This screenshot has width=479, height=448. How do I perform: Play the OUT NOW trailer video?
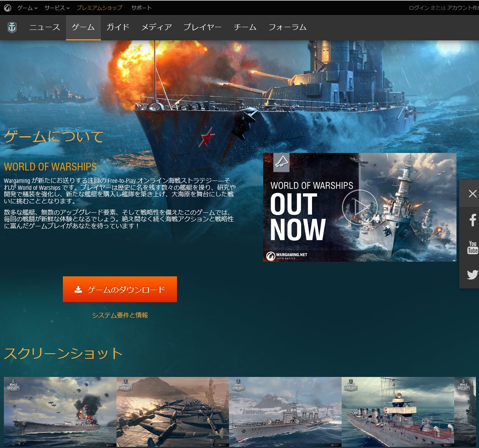click(x=359, y=207)
